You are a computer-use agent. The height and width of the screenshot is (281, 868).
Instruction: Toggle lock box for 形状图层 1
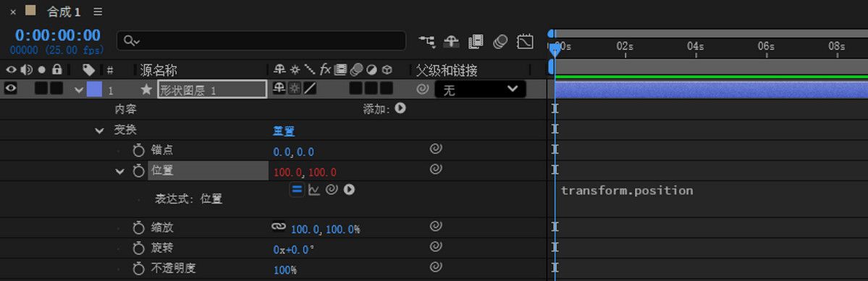pyautogui.click(x=56, y=88)
